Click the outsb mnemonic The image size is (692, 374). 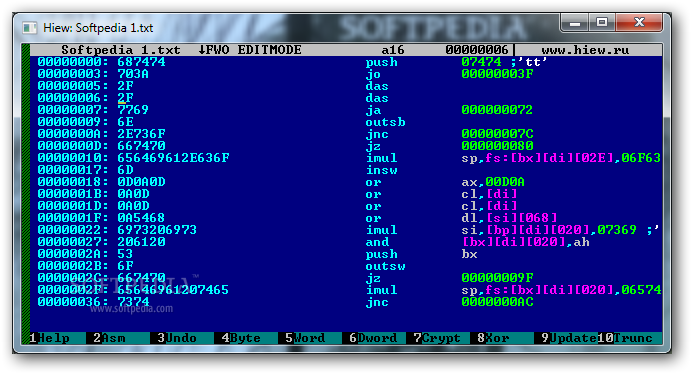coord(386,122)
